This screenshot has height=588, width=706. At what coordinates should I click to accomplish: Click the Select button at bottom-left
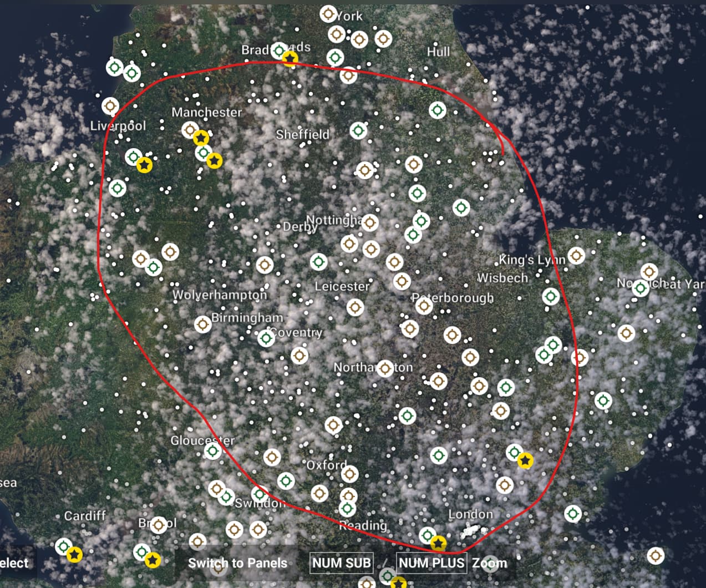click(x=14, y=564)
